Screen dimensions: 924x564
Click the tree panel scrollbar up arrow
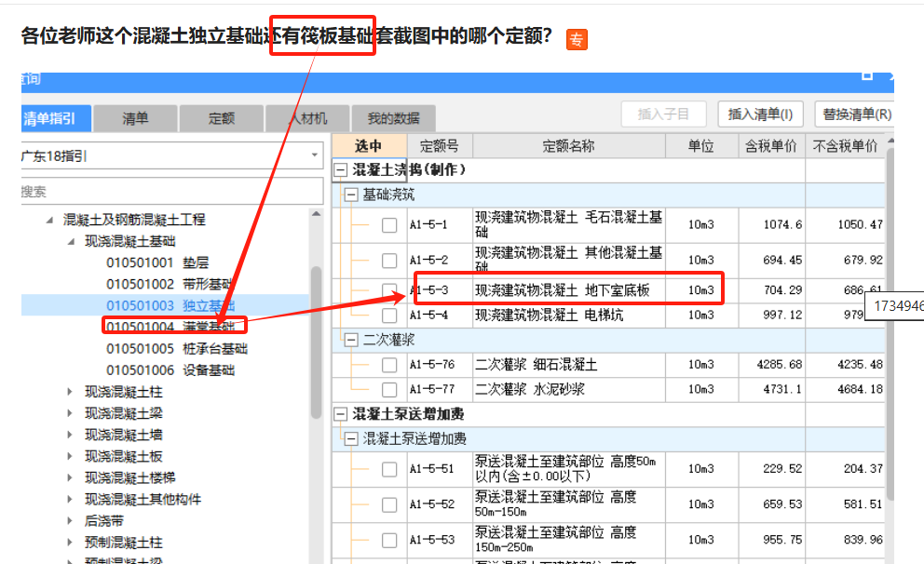[x=317, y=214]
